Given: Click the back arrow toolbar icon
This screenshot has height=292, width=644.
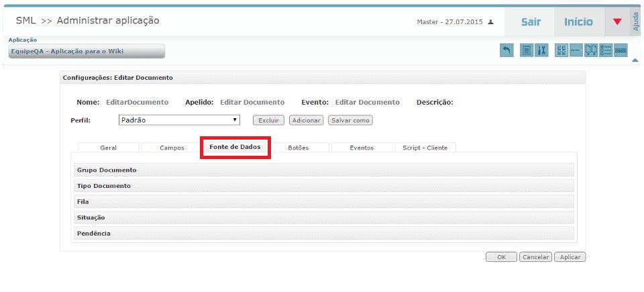Looking at the screenshot, I should (506, 50).
